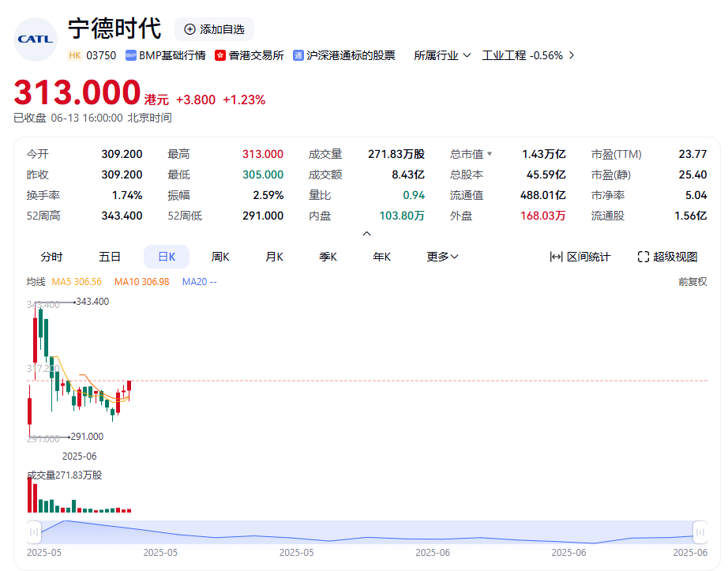Click the 市净率 value 5.04
This screenshot has width=728, height=571.
696,195
